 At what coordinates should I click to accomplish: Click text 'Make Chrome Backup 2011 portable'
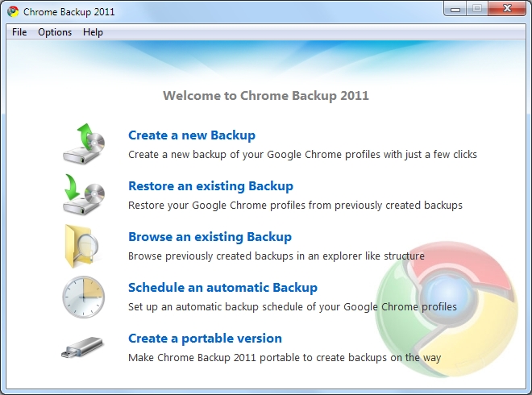coord(214,358)
